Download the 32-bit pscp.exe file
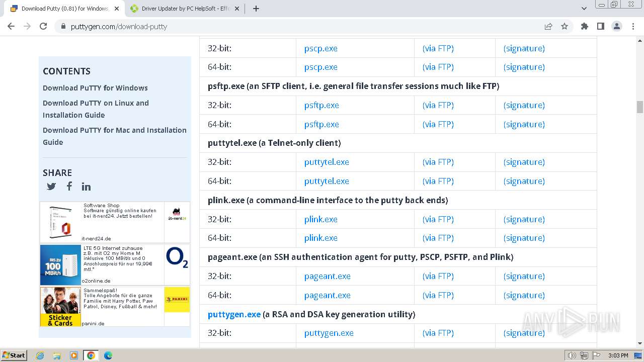The width and height of the screenshot is (644, 362). pos(321,48)
